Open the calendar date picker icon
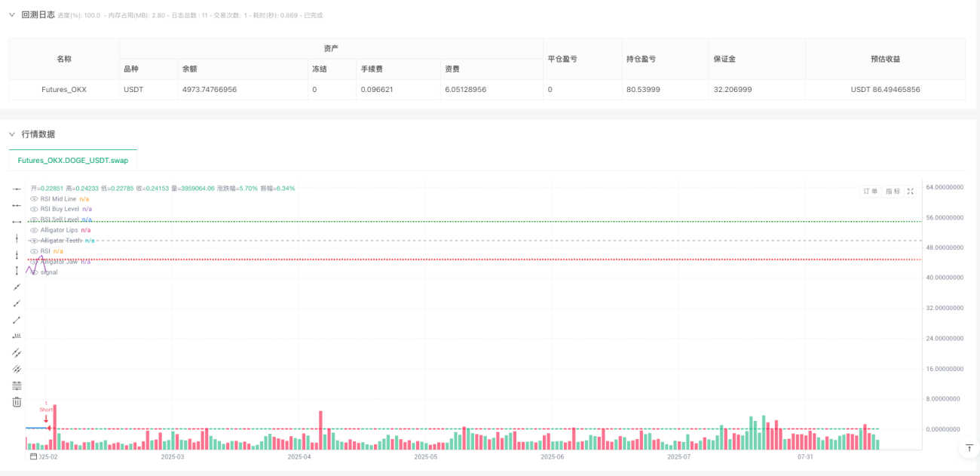This screenshot has height=476, width=980. point(33,456)
